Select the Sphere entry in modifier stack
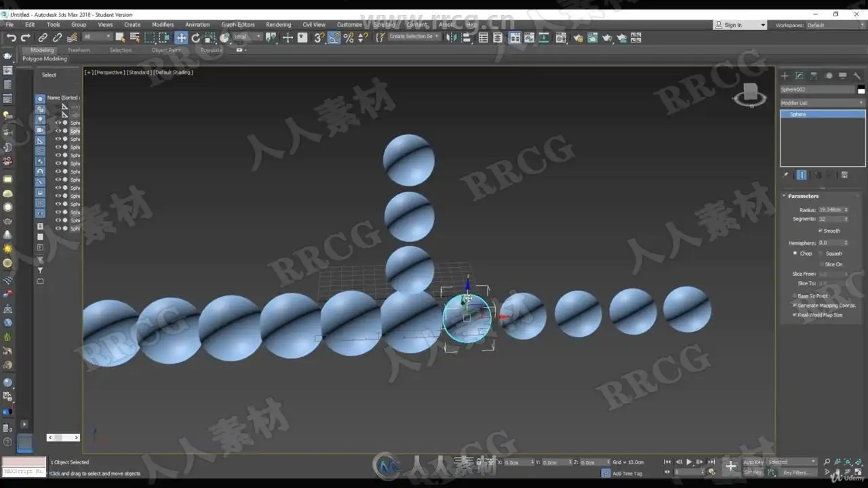 (x=823, y=115)
